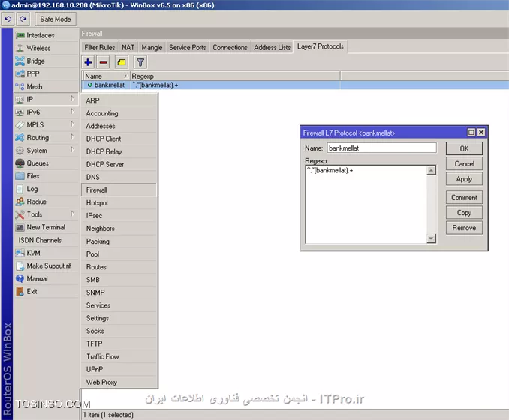Click the IPv6 sidebar menu icon
The height and width of the screenshot is (420, 509).
point(20,112)
